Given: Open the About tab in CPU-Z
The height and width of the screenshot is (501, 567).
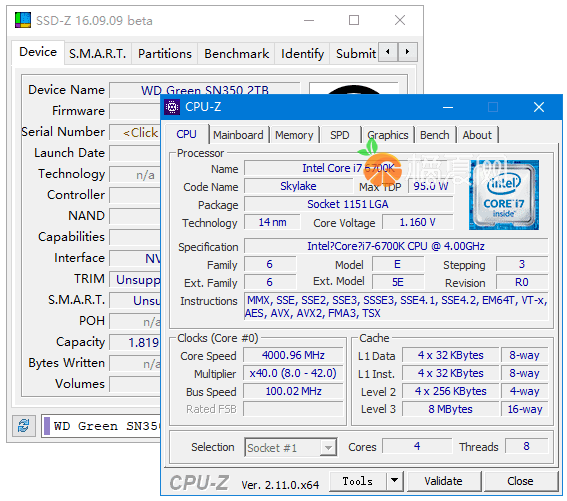Looking at the screenshot, I should (477, 135).
